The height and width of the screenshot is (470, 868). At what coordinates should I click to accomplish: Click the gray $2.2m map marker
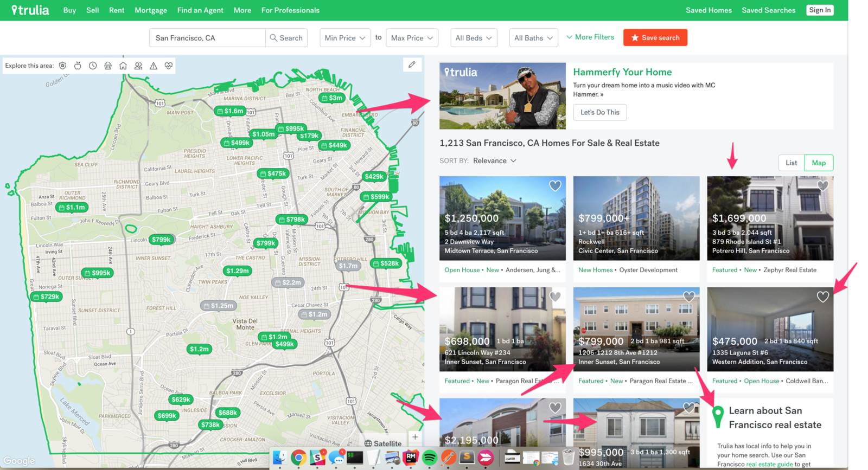tap(288, 282)
